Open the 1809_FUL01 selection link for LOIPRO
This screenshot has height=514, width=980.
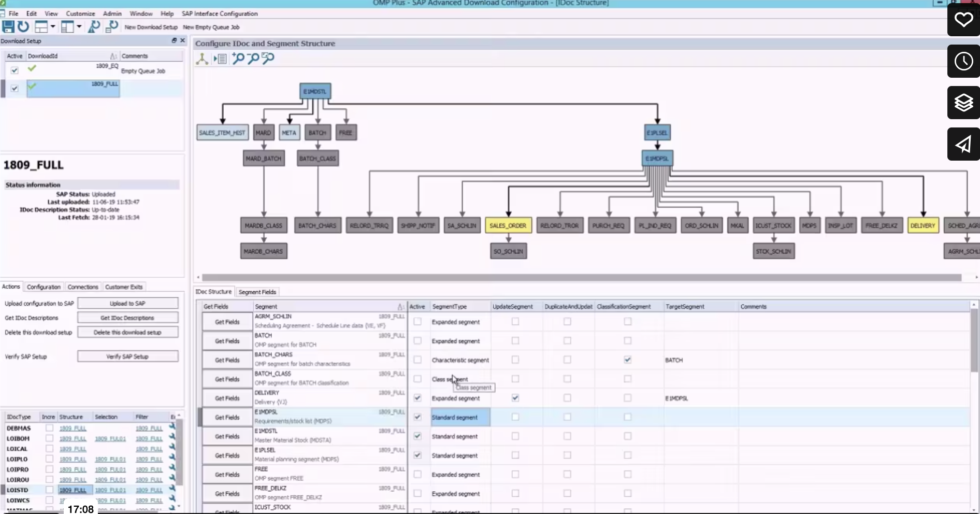[x=110, y=469]
